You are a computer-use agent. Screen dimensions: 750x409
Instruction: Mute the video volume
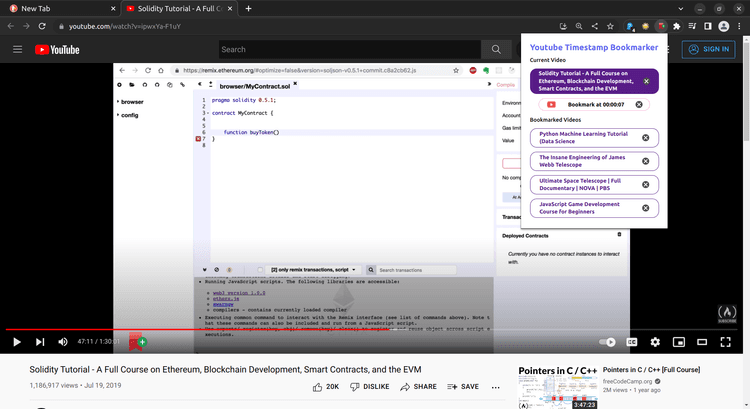click(63, 342)
